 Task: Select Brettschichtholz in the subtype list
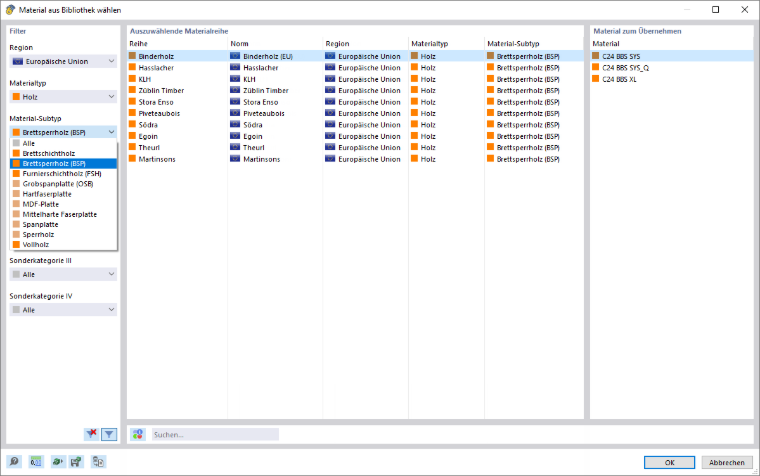pos(63,154)
